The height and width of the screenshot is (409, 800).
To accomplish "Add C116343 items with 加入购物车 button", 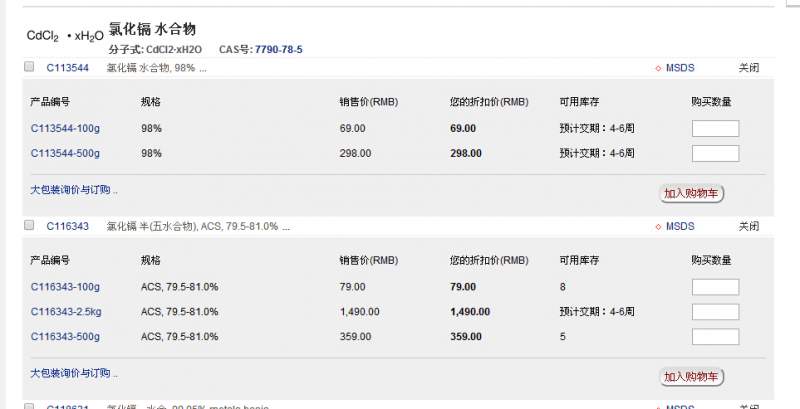I will coord(692,376).
